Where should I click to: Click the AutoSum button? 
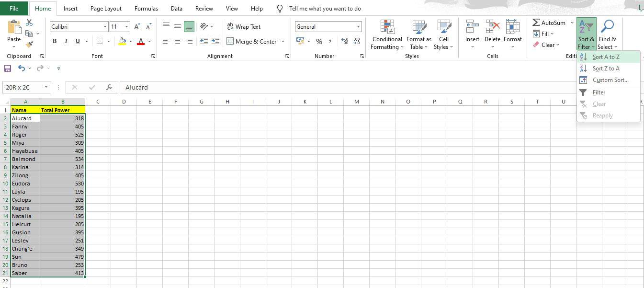(x=549, y=23)
